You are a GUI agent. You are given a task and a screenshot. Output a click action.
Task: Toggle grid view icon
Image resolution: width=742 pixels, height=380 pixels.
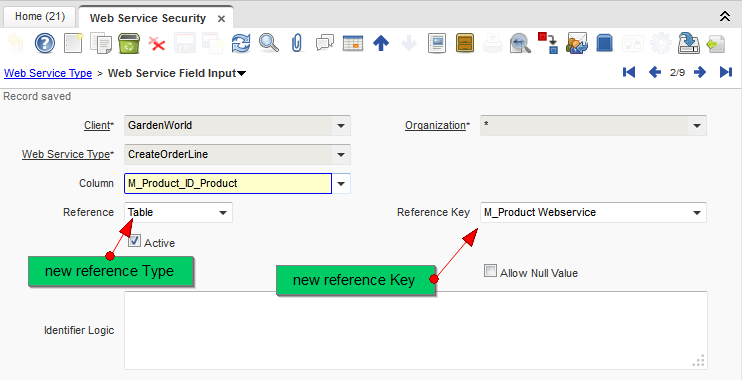click(353, 44)
